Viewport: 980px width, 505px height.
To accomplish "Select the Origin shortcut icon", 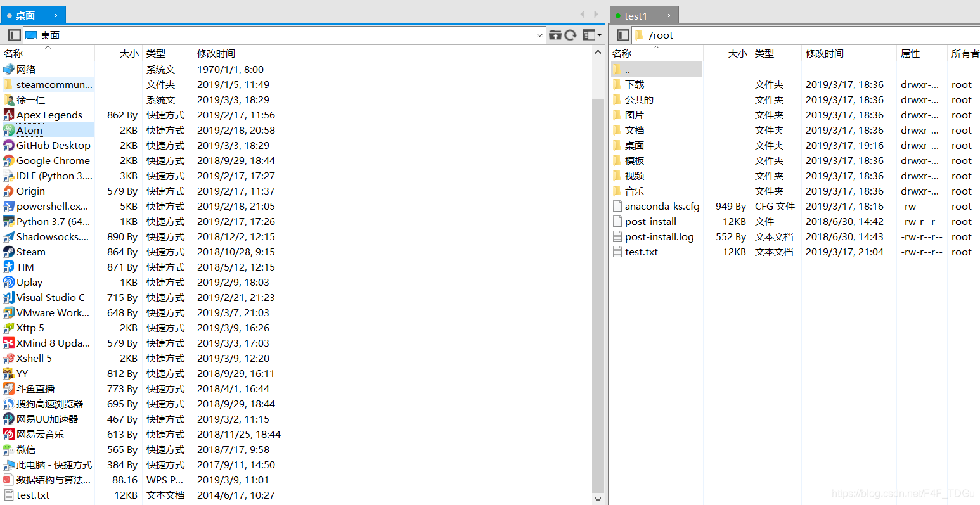I will point(8,191).
